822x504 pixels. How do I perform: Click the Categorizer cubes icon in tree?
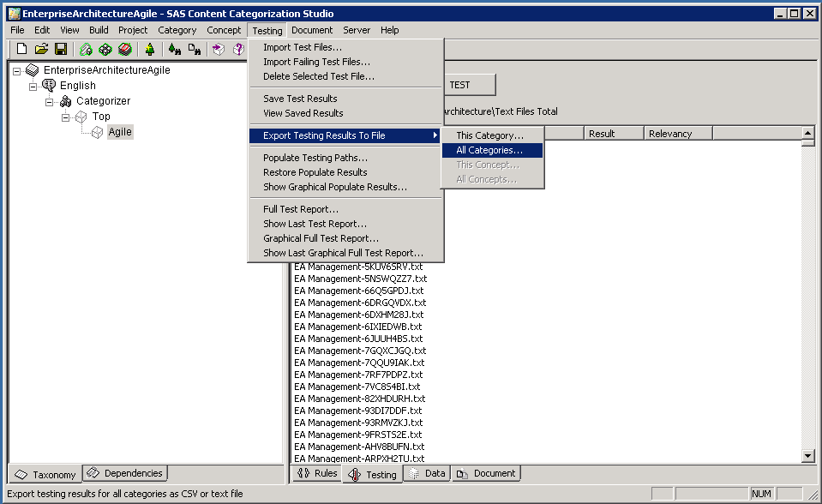(x=65, y=100)
